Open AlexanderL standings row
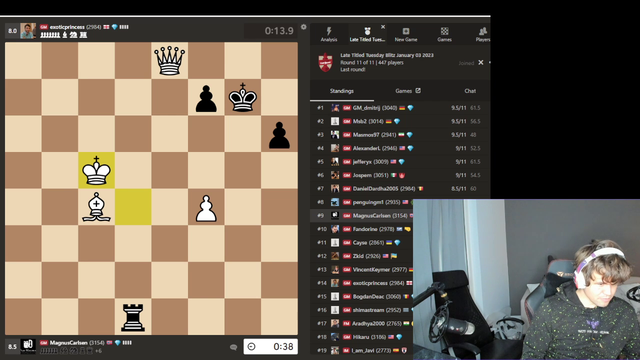The height and width of the screenshot is (360, 640). coord(400,148)
